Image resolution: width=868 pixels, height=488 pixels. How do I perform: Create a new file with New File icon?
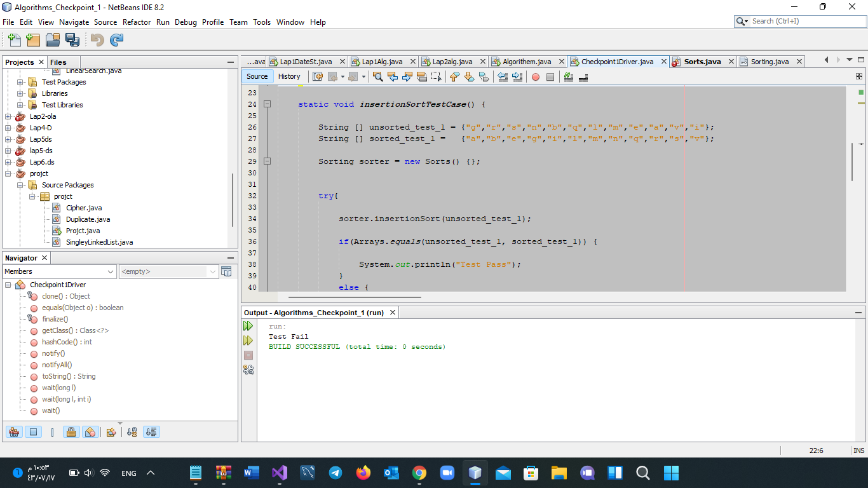14,39
